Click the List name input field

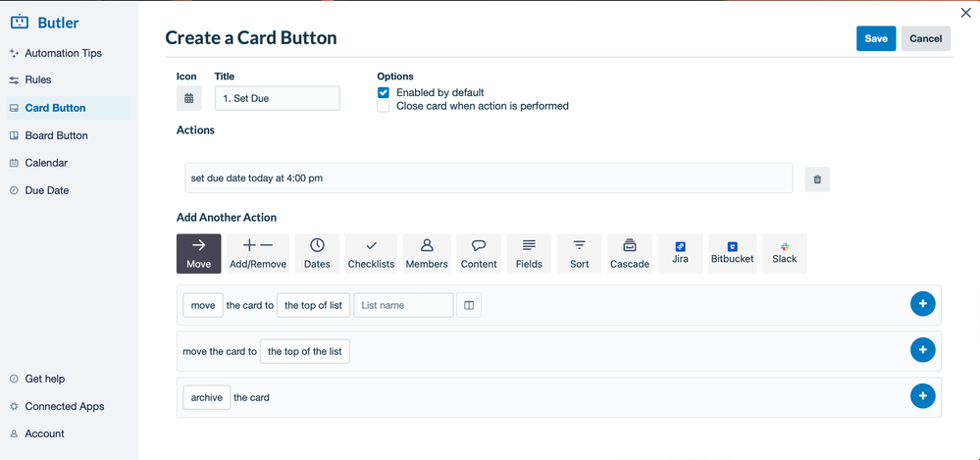pos(404,305)
